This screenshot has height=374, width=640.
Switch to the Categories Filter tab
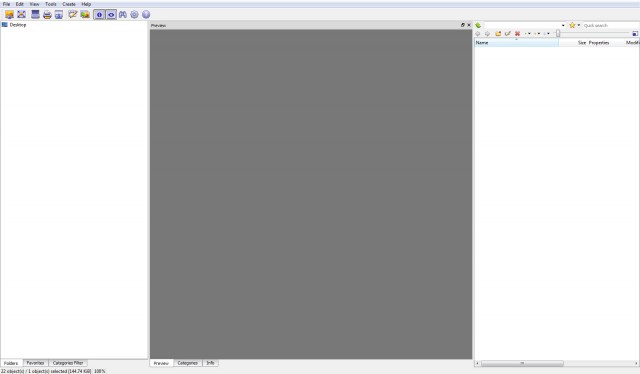pos(68,363)
